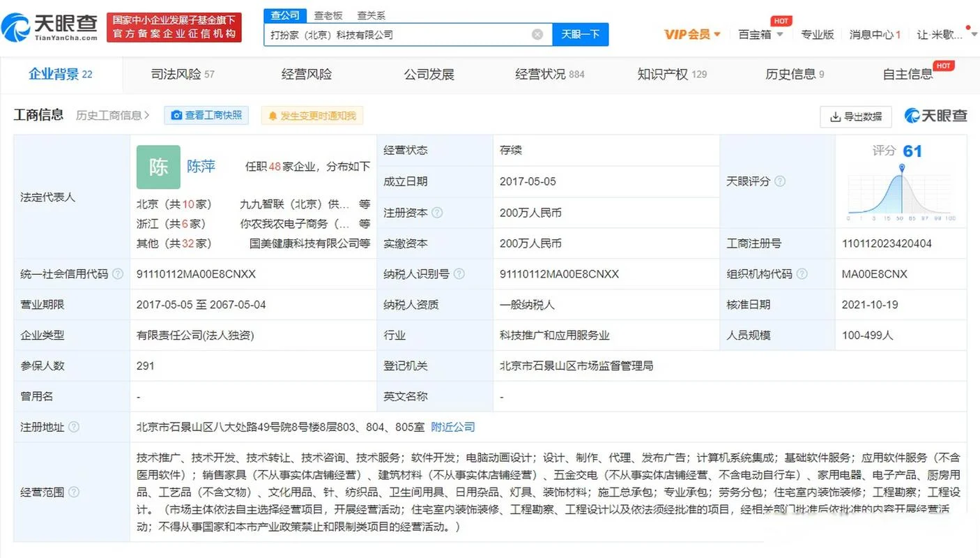Viewport: 980px width, 558px height.
Task: Select the 经营风险 tab
Action: tap(307, 74)
